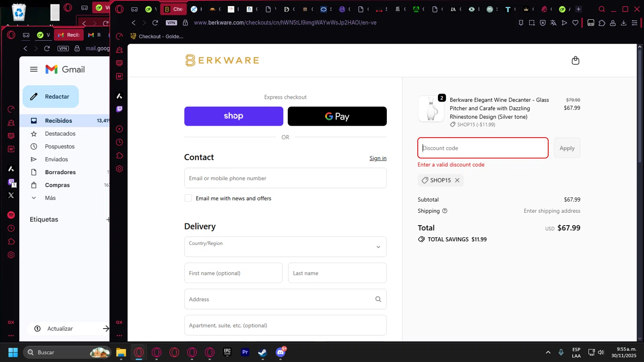
Task: Open GX Corner in Berkware window sidebar
Action: click(x=119, y=322)
